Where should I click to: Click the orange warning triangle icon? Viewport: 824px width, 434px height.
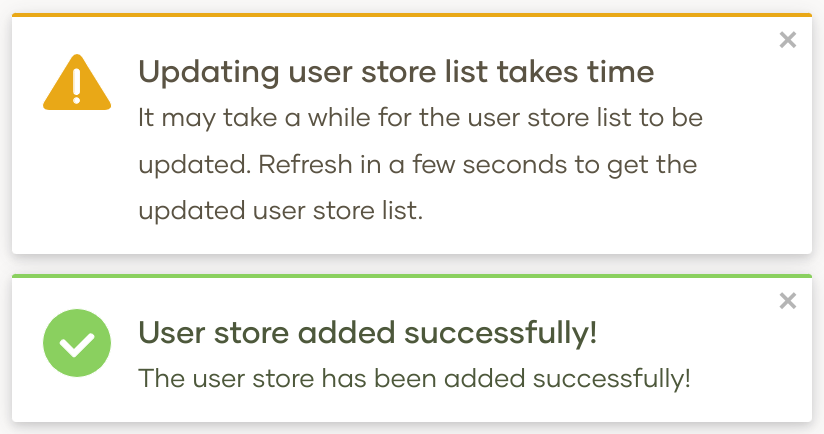pyautogui.click(x=77, y=82)
